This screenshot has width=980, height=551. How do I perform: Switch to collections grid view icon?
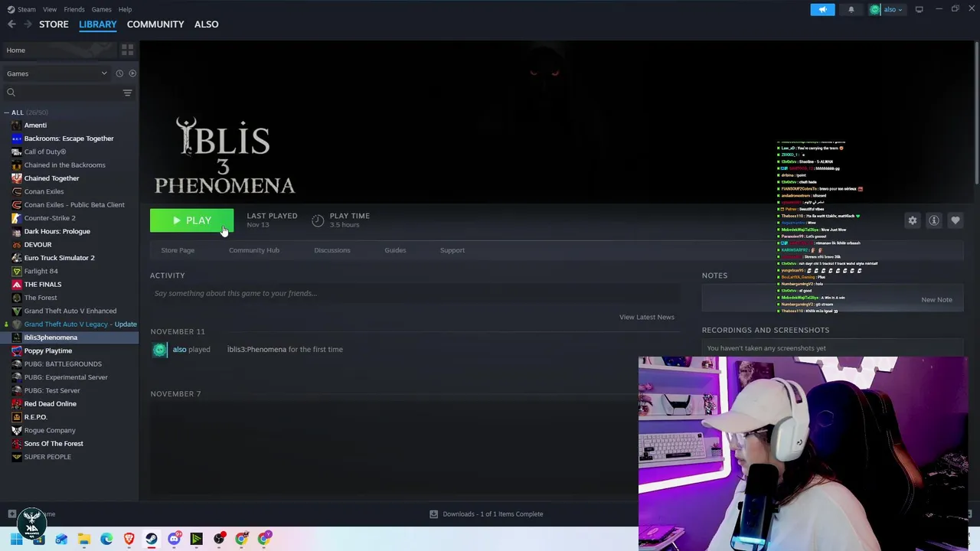tap(127, 50)
